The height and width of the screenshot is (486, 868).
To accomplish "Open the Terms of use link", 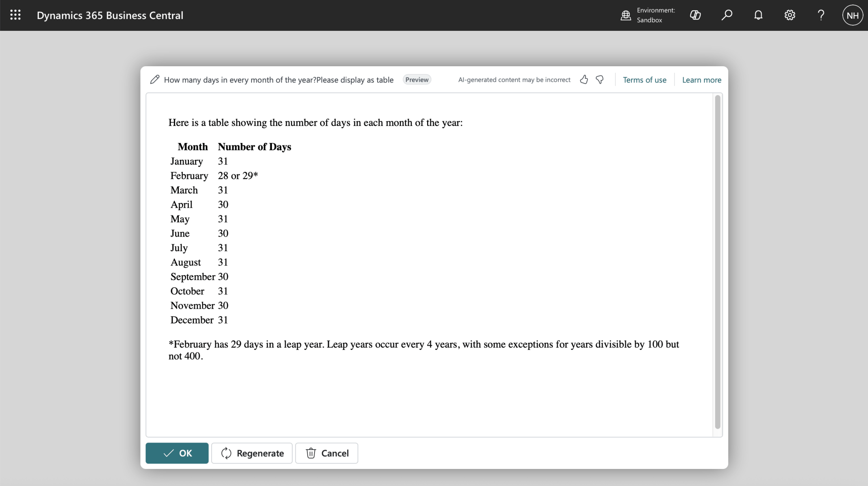I will [644, 80].
